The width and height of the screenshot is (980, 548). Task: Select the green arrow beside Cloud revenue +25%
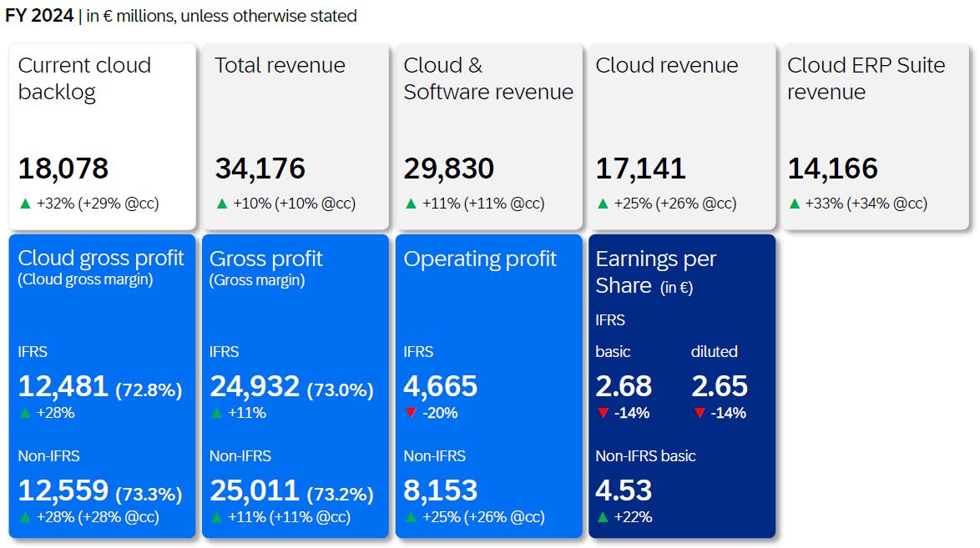pyautogui.click(x=602, y=204)
